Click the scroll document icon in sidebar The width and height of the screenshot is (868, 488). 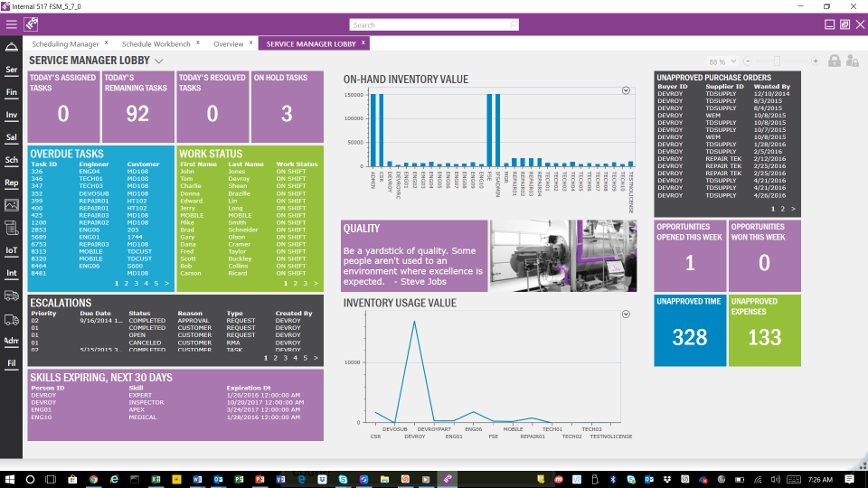point(11,228)
